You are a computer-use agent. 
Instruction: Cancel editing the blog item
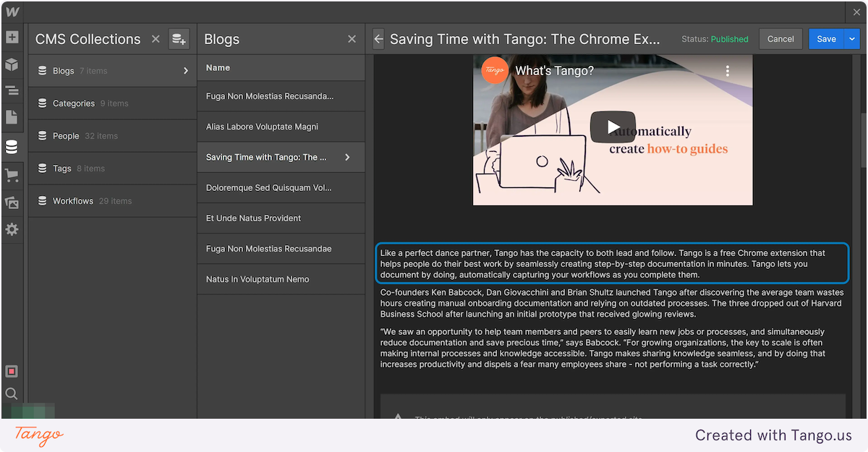tap(780, 39)
